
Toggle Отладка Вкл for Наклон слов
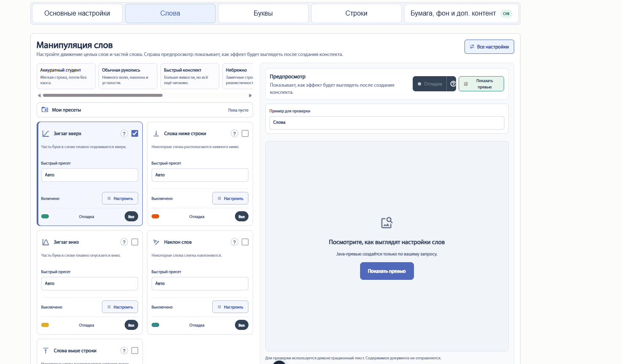[242, 325]
